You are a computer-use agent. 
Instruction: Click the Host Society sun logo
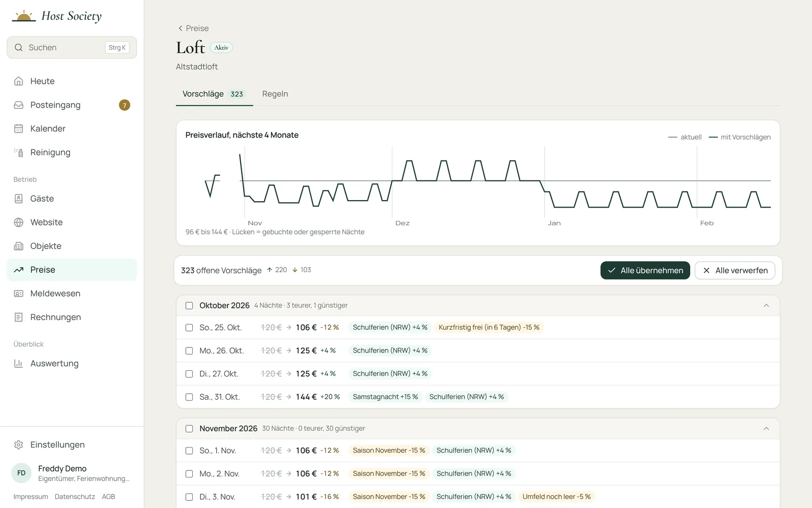(x=23, y=16)
